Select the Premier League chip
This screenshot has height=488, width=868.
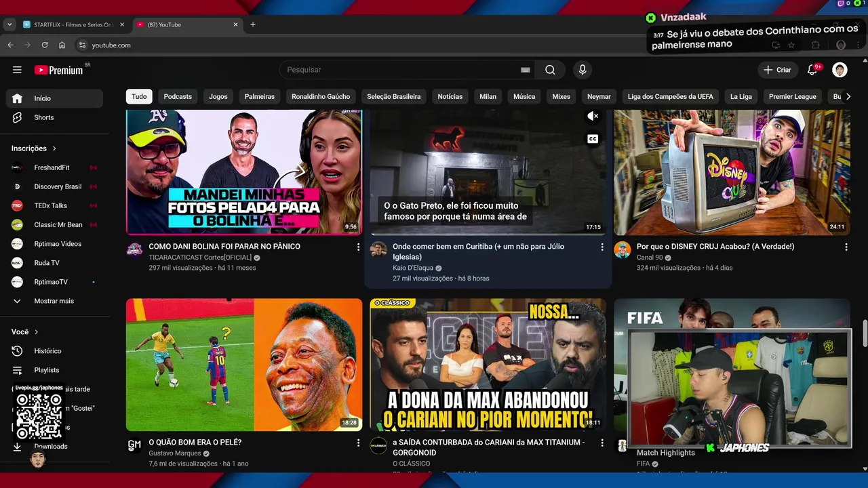(x=792, y=96)
